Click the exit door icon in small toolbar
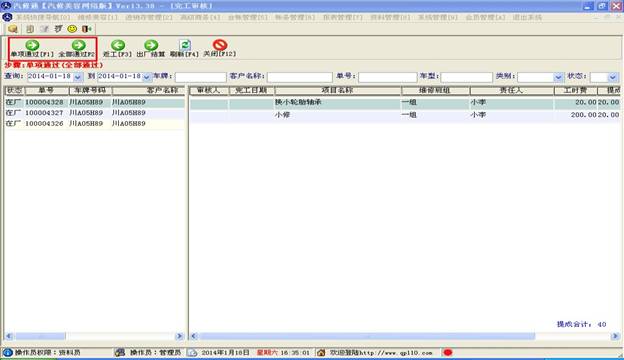The image size is (624, 360). [x=86, y=29]
